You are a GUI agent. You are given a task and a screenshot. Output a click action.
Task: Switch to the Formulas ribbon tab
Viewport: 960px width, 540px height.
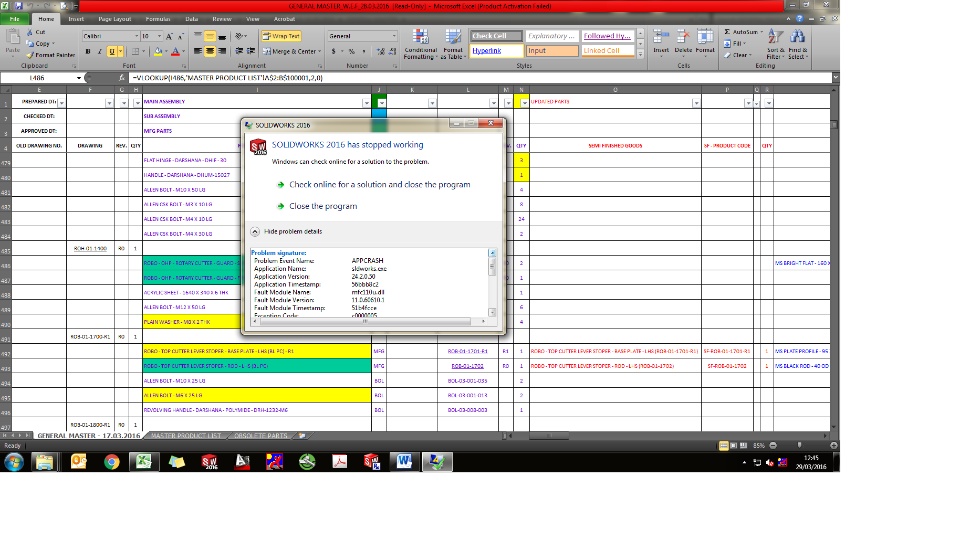point(158,19)
